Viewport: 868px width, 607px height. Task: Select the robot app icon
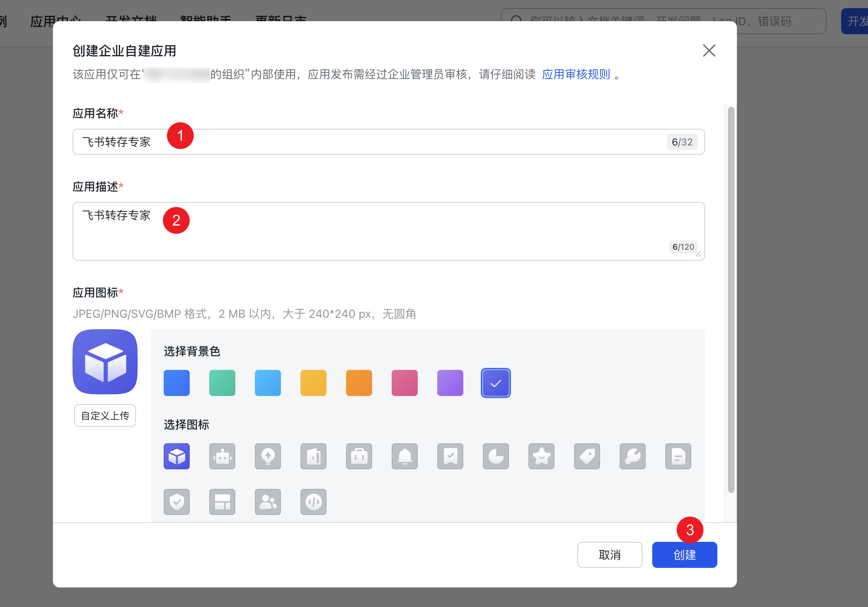[222, 456]
